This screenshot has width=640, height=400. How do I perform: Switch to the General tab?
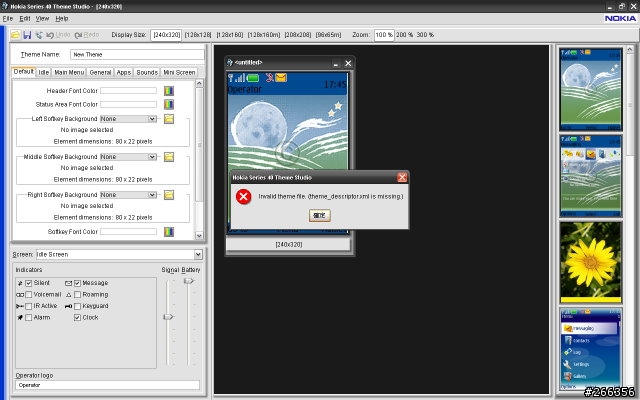100,72
